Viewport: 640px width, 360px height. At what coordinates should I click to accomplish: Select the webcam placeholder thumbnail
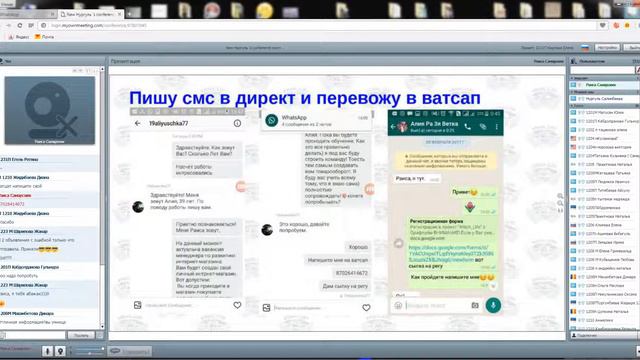point(49,111)
